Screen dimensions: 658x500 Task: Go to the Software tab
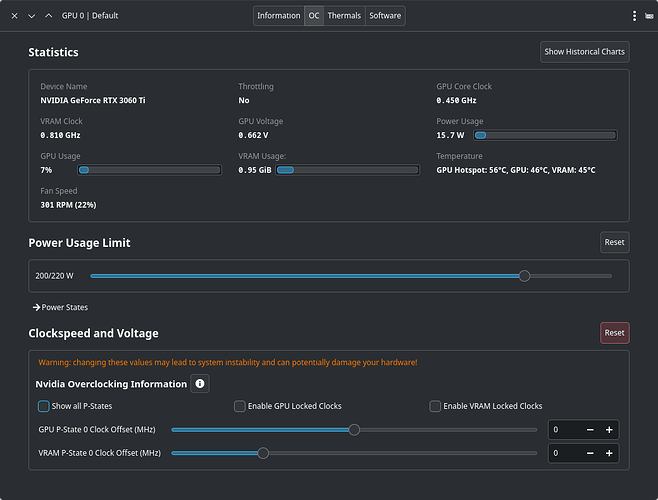click(x=385, y=16)
